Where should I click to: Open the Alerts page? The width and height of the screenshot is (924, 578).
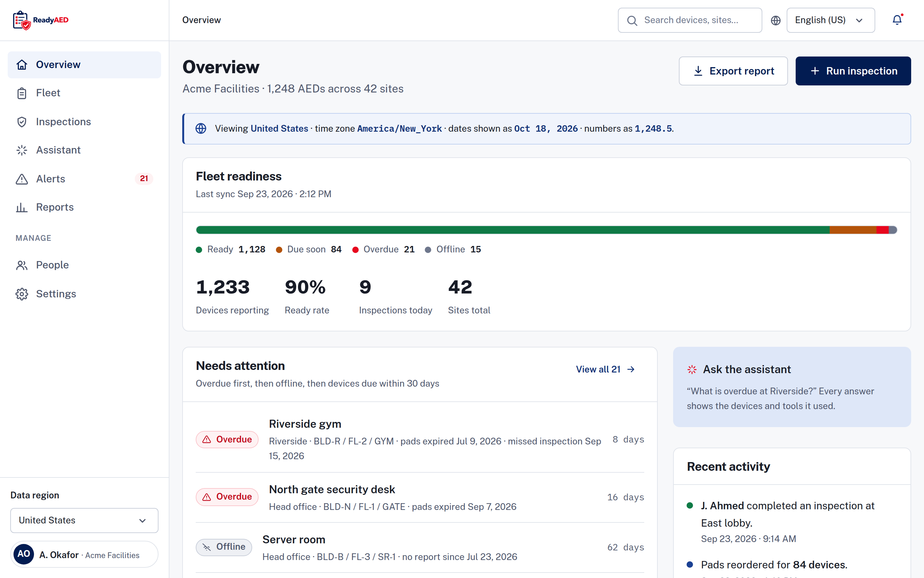coord(84,179)
